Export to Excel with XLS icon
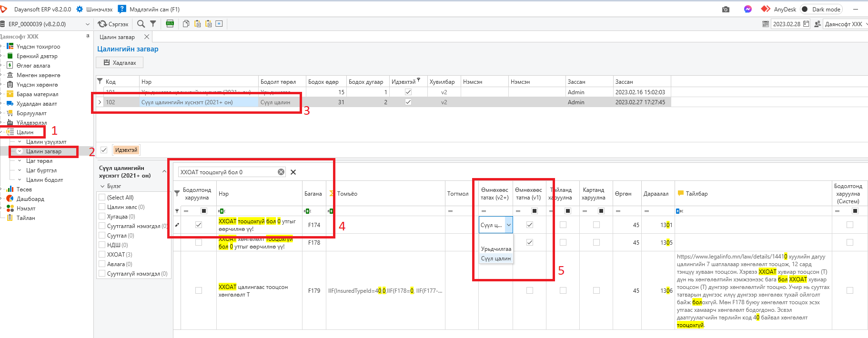 point(170,24)
